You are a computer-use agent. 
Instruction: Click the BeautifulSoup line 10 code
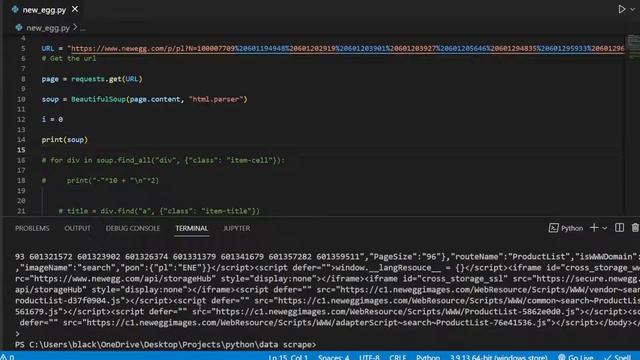144,99
